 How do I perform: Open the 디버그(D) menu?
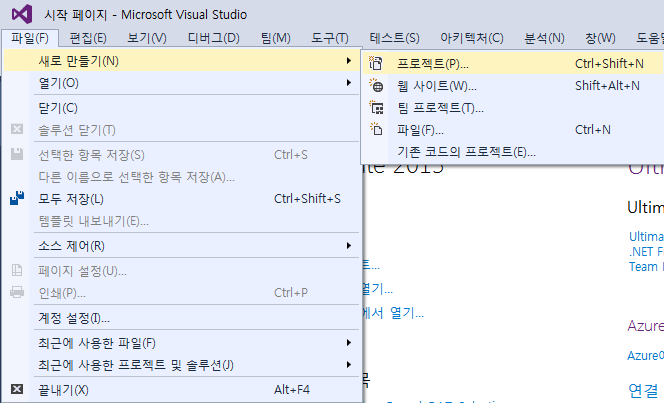point(213,39)
